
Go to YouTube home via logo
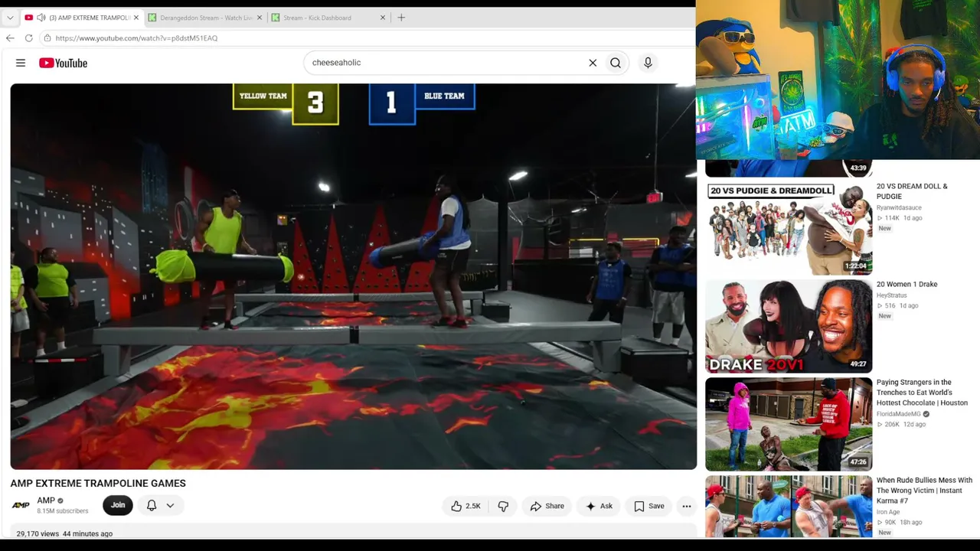click(63, 63)
